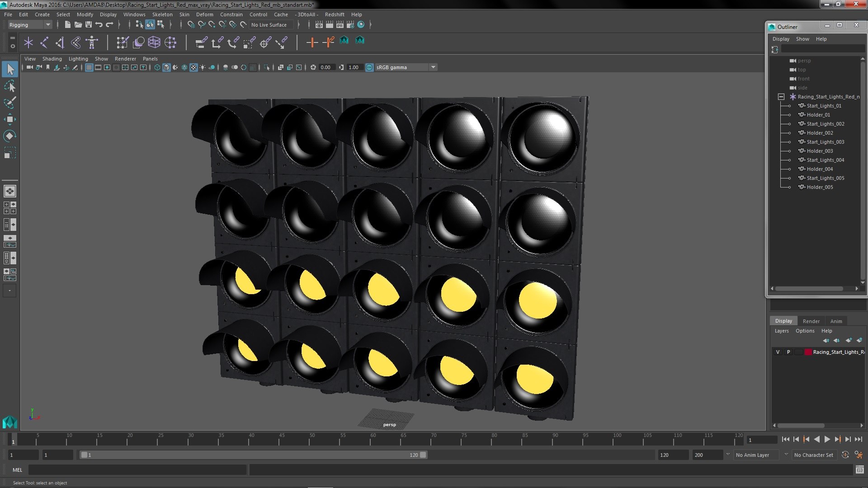Activate the Paint Selection tool
The height and width of the screenshot is (488, 868).
[x=9, y=103]
